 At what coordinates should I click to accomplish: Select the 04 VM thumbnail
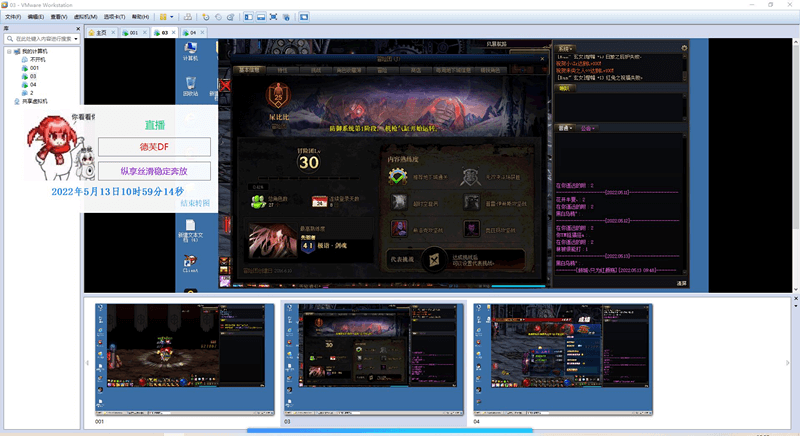[x=563, y=360]
